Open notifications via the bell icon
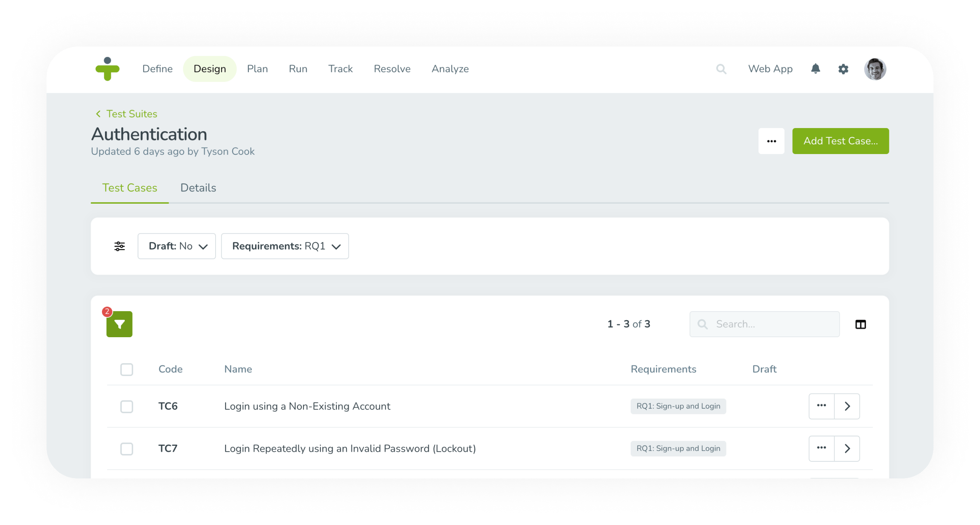Screen dimensions: 980x525 [x=816, y=69]
